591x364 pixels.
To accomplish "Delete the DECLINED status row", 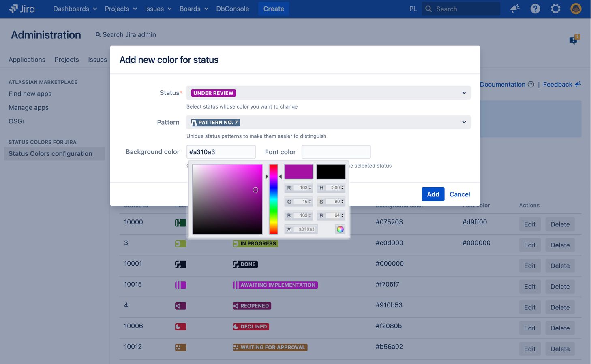I will point(560,328).
